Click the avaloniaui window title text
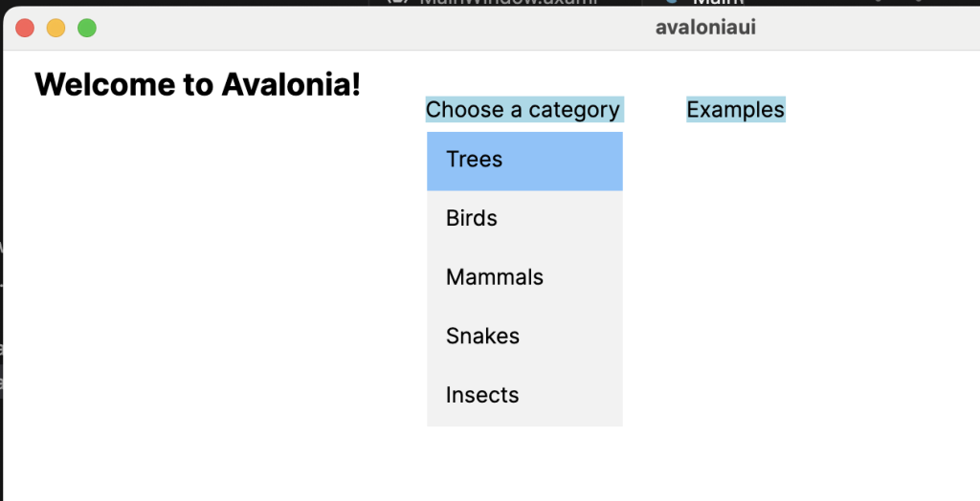This screenshot has height=501, width=980. tap(705, 28)
